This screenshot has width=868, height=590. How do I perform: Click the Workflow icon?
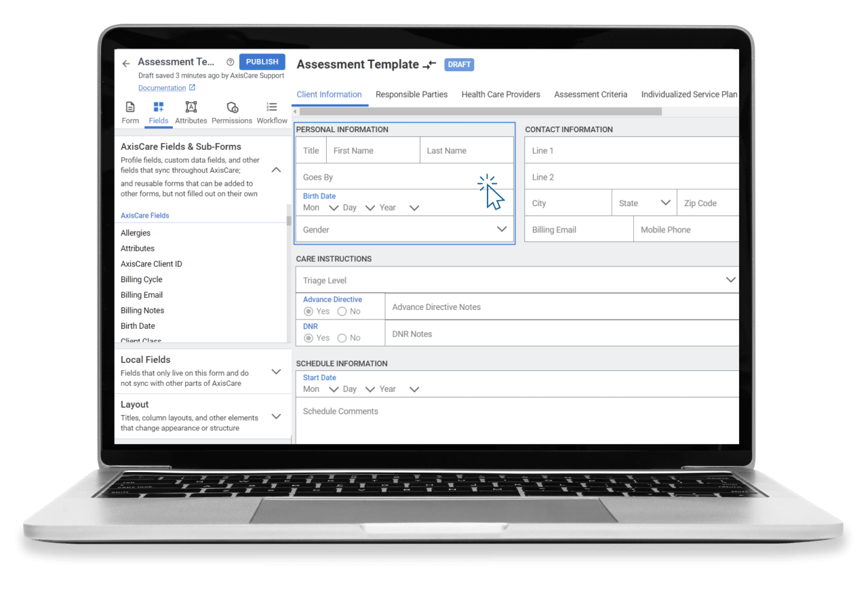coord(271,109)
